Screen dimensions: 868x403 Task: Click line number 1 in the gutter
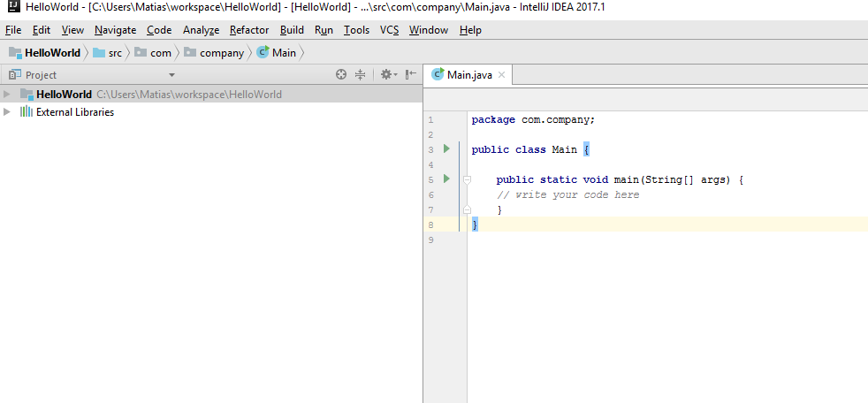point(430,119)
